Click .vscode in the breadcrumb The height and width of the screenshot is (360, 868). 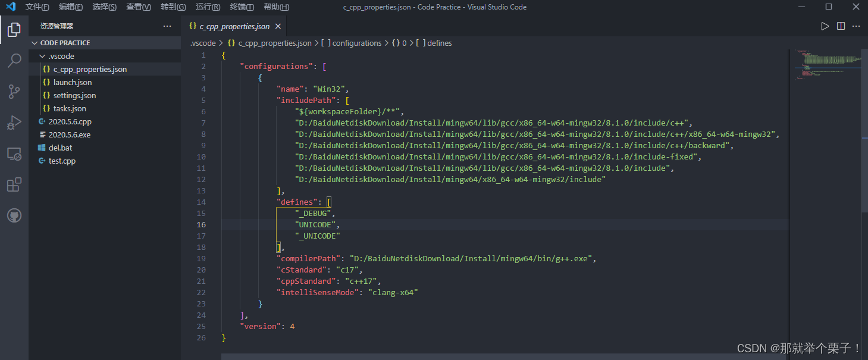point(203,43)
